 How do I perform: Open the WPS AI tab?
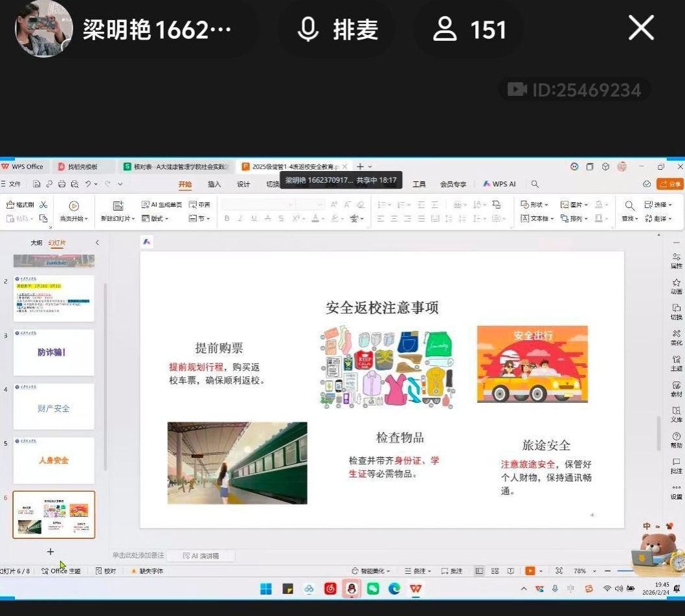(x=499, y=184)
